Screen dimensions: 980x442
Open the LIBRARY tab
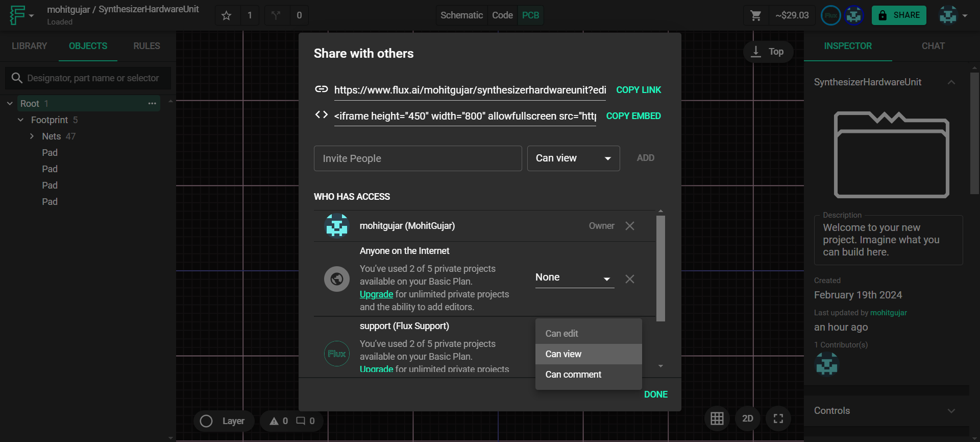point(29,46)
